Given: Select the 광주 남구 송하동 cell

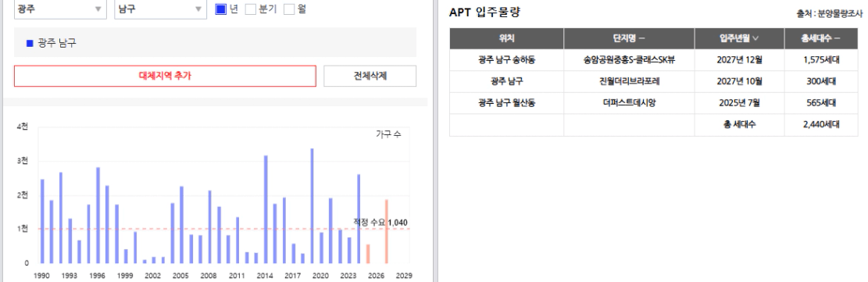Looking at the screenshot, I should coord(506,60).
